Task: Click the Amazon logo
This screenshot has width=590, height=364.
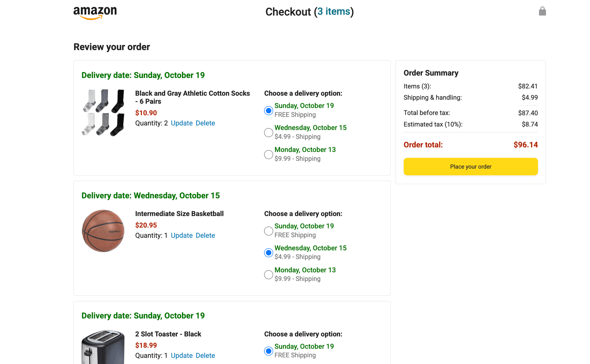Action: point(95,12)
